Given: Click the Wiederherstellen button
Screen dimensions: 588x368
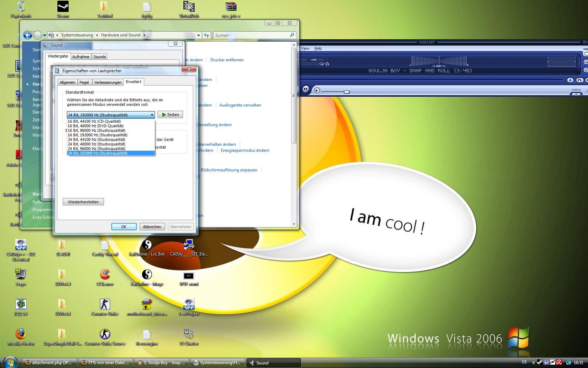Looking at the screenshot, I should 83,202.
